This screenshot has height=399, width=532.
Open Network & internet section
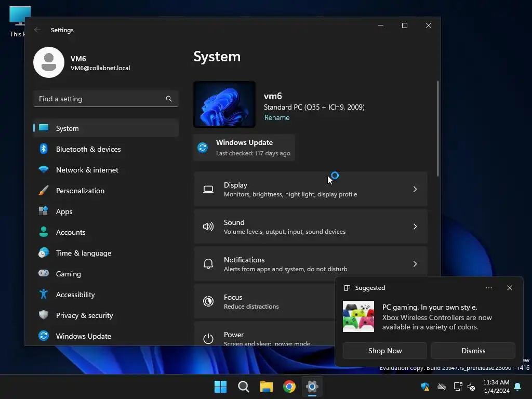pyautogui.click(x=106, y=170)
